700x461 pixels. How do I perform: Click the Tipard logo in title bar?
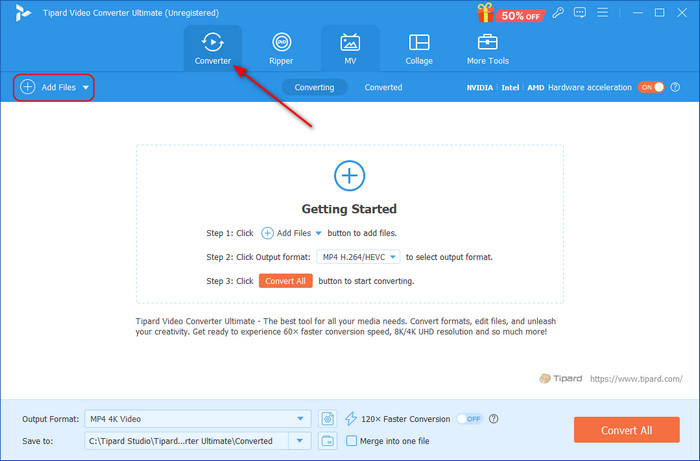[22, 13]
